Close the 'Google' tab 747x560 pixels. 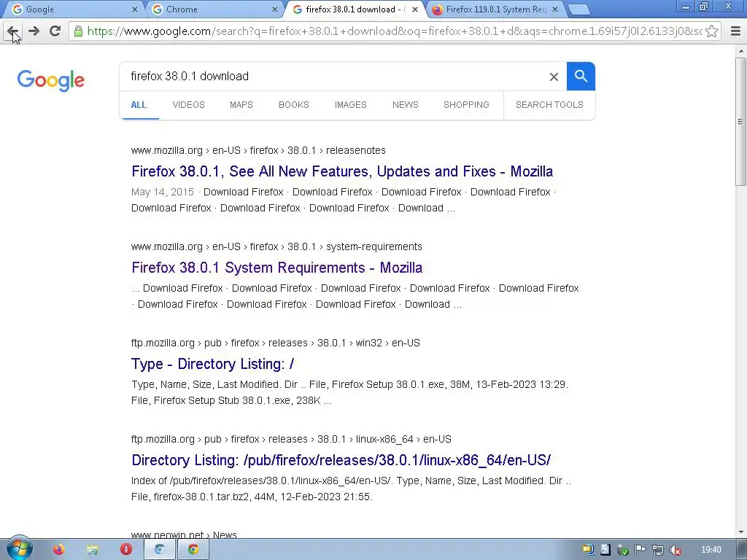135,9
